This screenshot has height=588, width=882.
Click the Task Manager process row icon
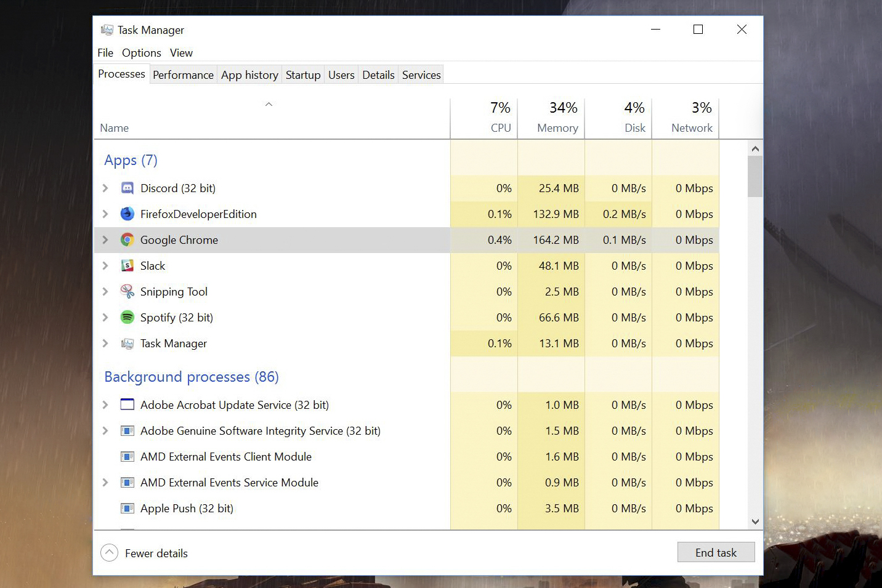127,344
